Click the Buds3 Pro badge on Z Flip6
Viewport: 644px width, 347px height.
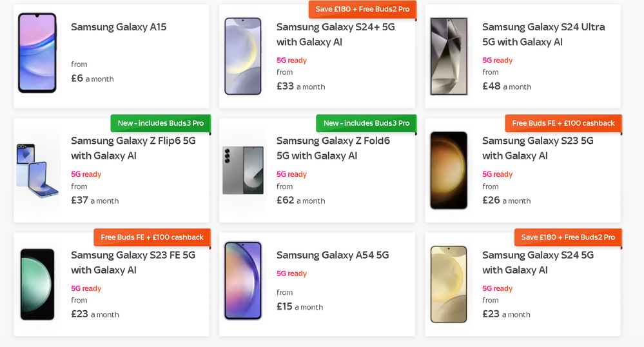point(161,123)
